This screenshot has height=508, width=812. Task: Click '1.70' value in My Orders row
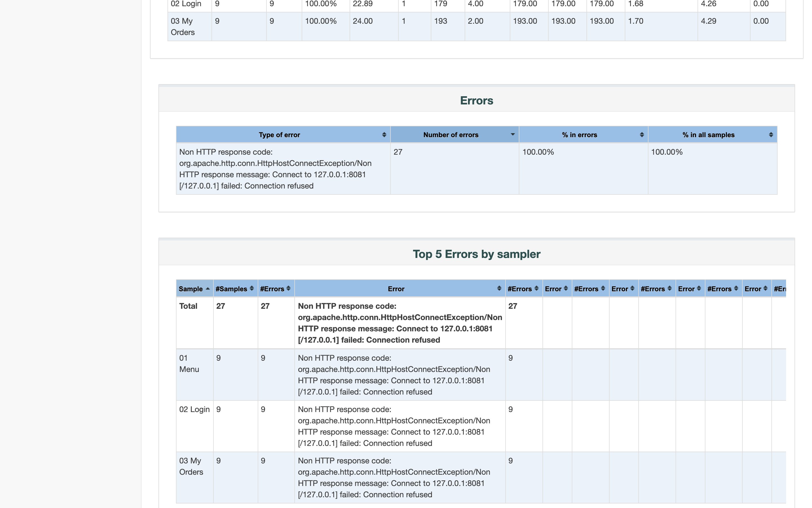pyautogui.click(x=636, y=21)
